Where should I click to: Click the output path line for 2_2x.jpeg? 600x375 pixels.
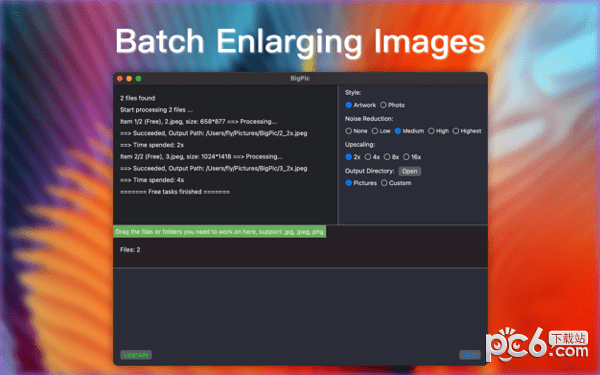tap(214, 133)
